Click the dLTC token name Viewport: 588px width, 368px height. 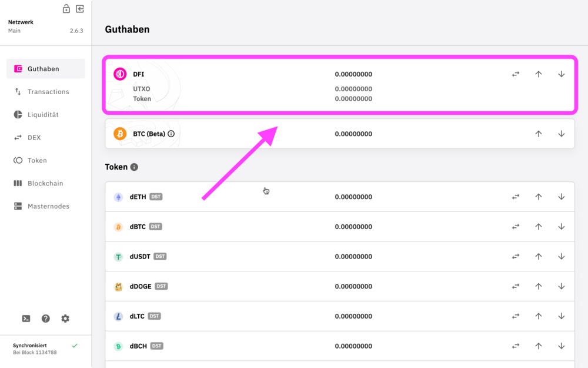point(138,316)
